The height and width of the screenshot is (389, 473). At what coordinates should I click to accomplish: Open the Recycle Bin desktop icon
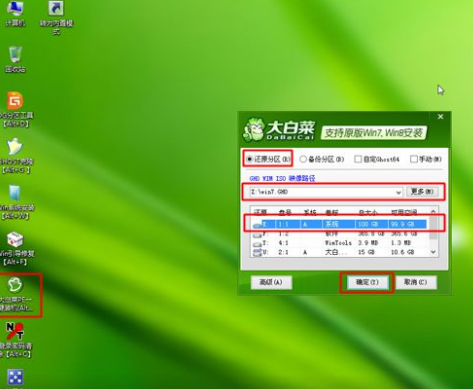click(x=15, y=59)
